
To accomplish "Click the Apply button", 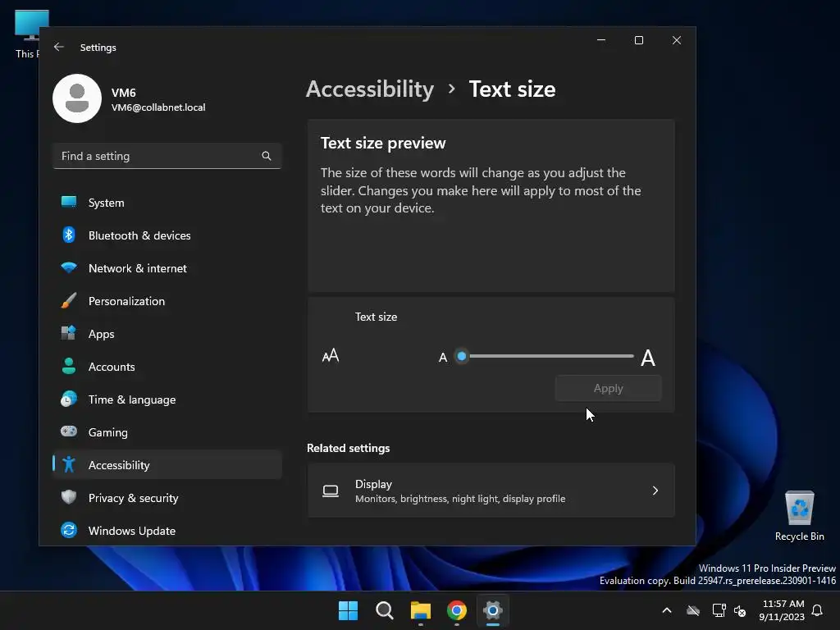I will pyautogui.click(x=608, y=388).
